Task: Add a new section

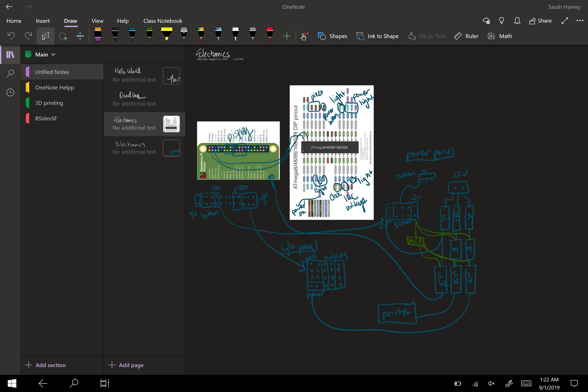Action: coord(46,365)
